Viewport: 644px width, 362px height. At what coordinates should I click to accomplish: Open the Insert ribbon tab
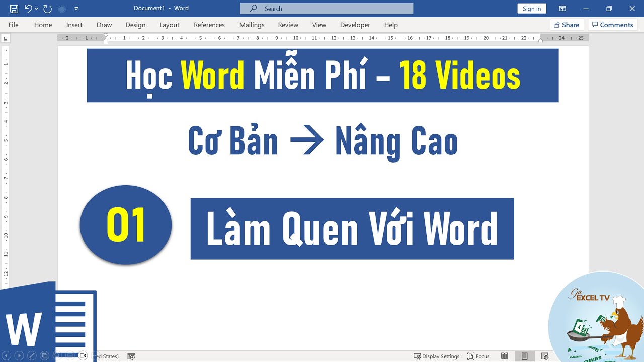coord(74,25)
